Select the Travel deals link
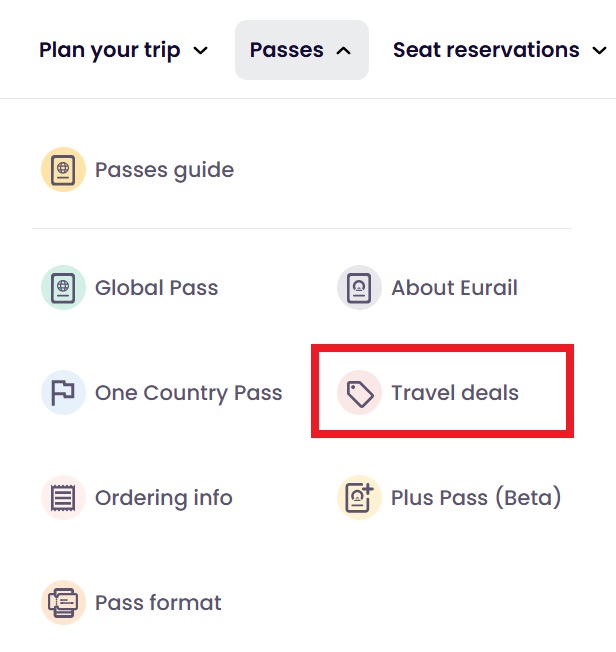The width and height of the screenshot is (616, 652). tap(455, 392)
